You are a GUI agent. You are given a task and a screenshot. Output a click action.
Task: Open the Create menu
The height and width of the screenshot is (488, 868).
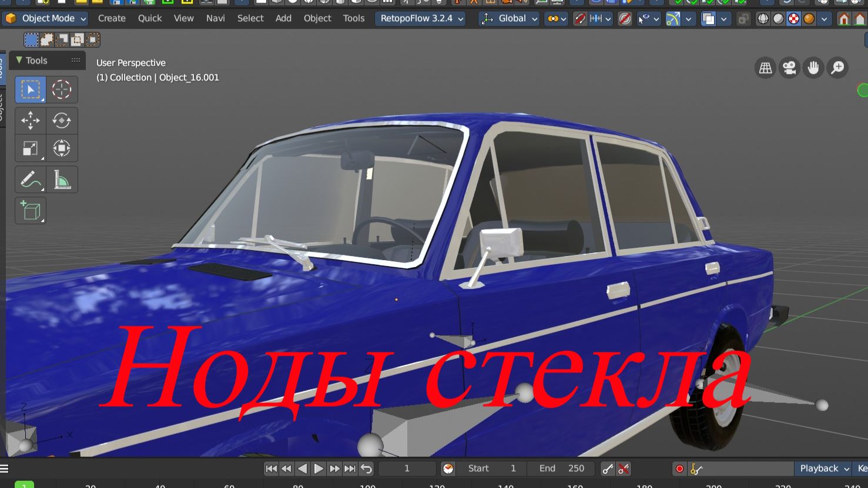[x=112, y=19]
